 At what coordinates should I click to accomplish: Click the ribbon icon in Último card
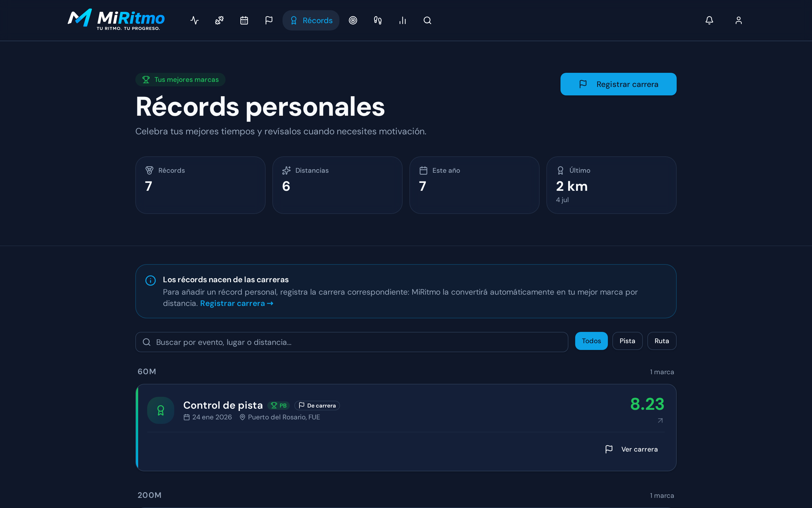click(560, 170)
